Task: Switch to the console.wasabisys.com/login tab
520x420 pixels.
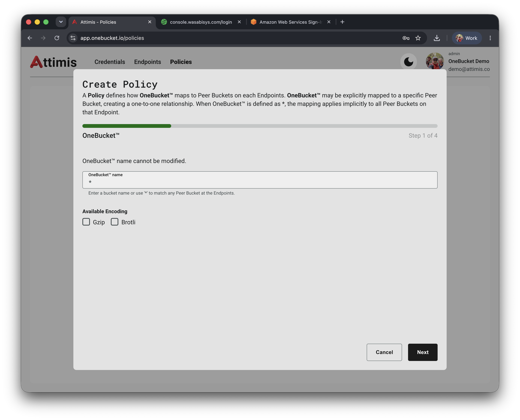Action: click(201, 22)
